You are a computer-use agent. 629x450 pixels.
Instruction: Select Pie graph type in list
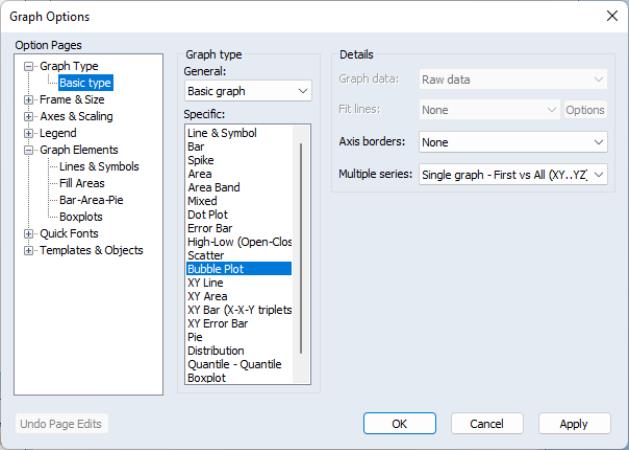click(x=196, y=337)
